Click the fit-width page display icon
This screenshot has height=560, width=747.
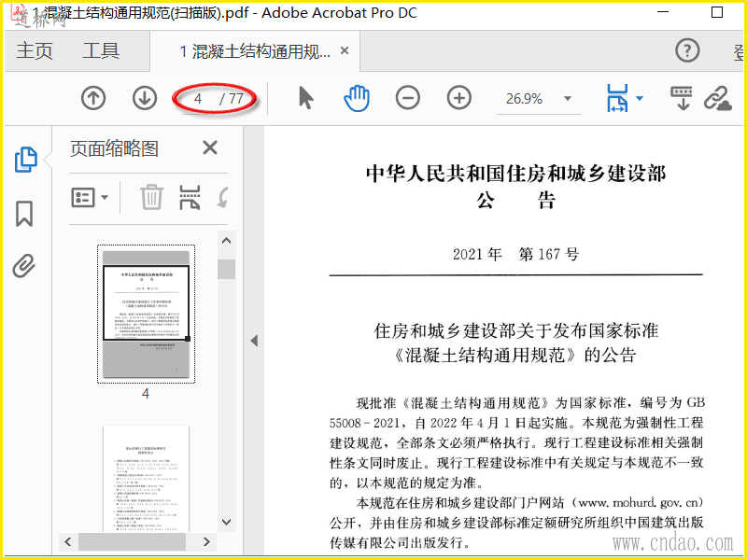pos(618,99)
